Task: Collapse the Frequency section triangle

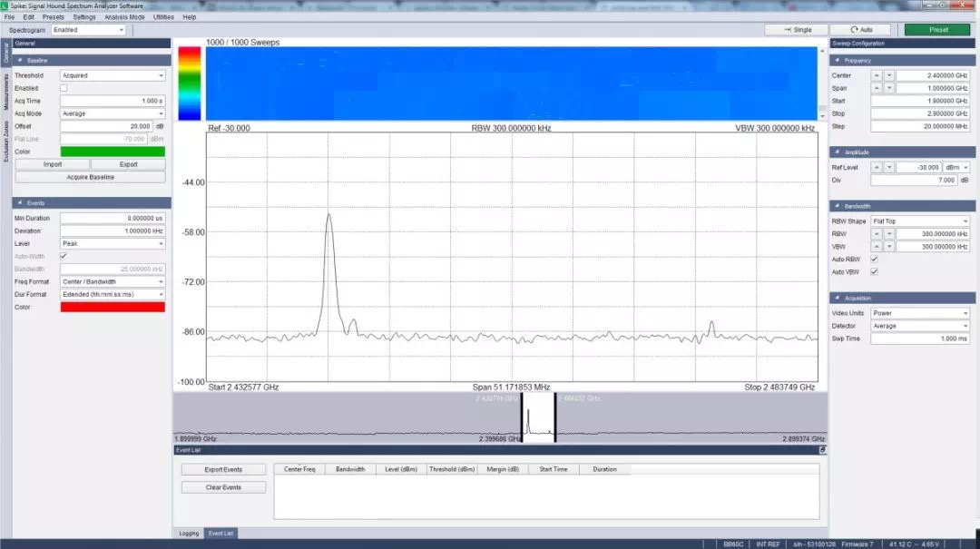Action: [x=838, y=60]
